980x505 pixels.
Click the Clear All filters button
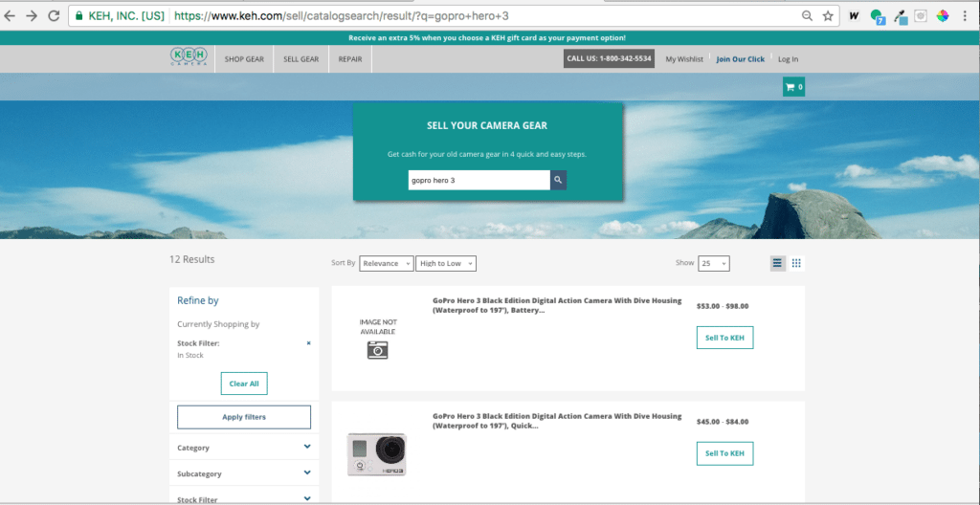[x=244, y=384]
